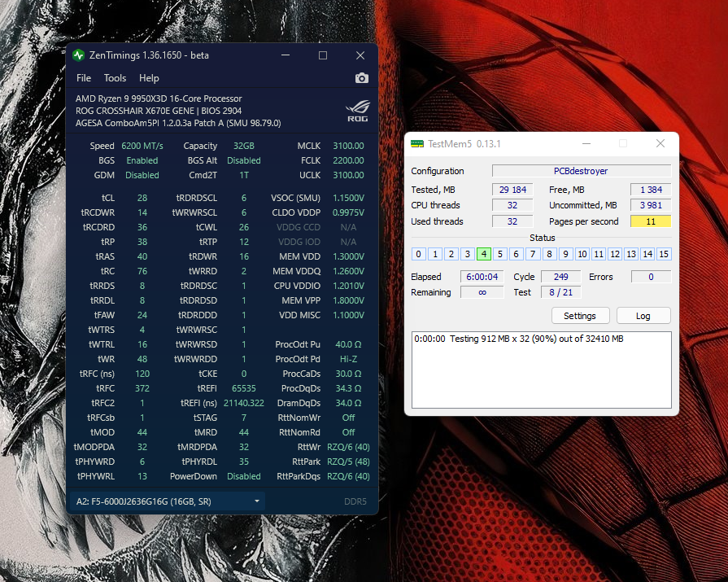Select status box 0 in TestMem5
The height and width of the screenshot is (582, 728).
click(x=418, y=254)
